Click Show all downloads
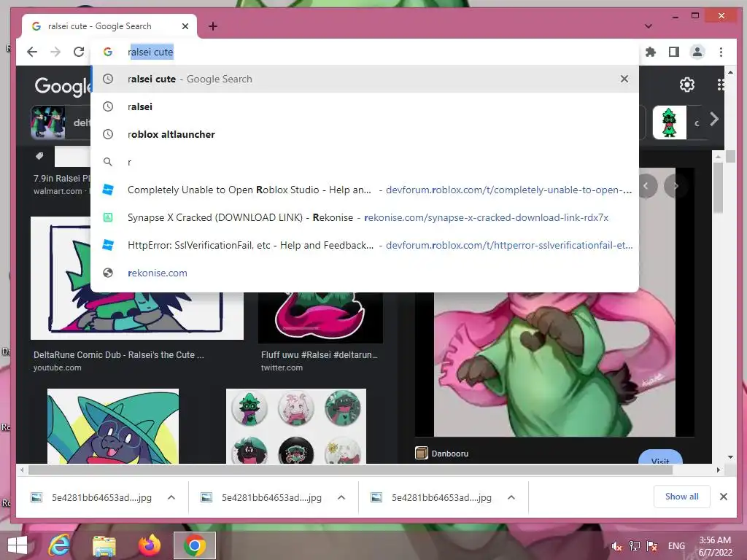The height and width of the screenshot is (560, 747). point(682,497)
